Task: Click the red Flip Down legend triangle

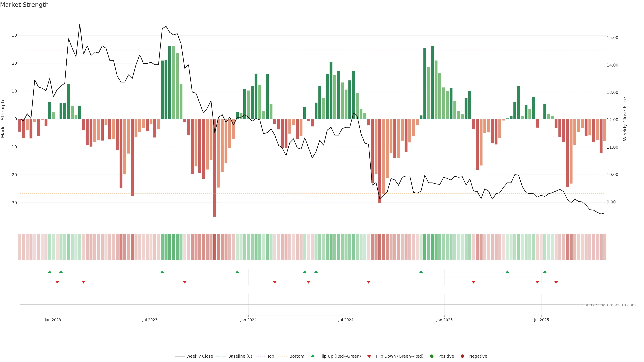Action: coord(369,356)
